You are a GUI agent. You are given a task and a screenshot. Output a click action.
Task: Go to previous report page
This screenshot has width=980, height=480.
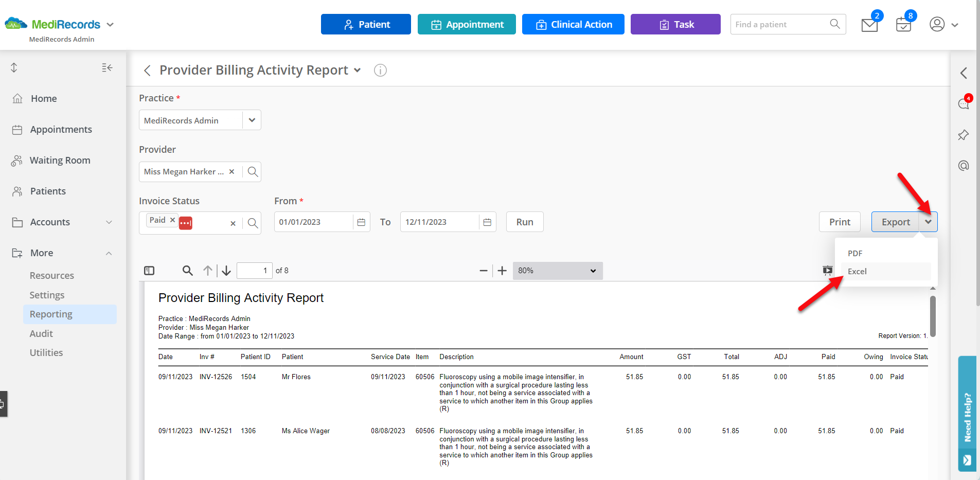click(x=208, y=271)
